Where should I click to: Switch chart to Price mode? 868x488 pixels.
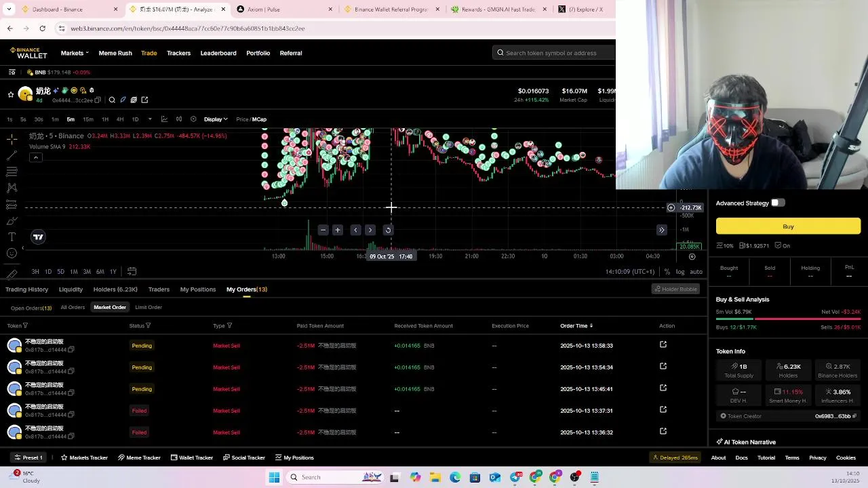(x=242, y=119)
